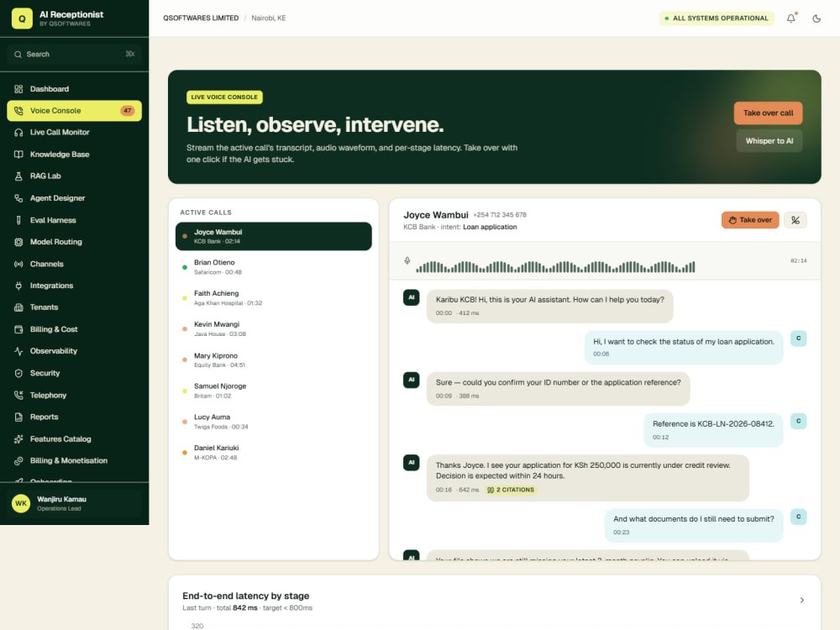Click the Live Call Monitor headphones icon
The image size is (840, 630).
tap(18, 133)
